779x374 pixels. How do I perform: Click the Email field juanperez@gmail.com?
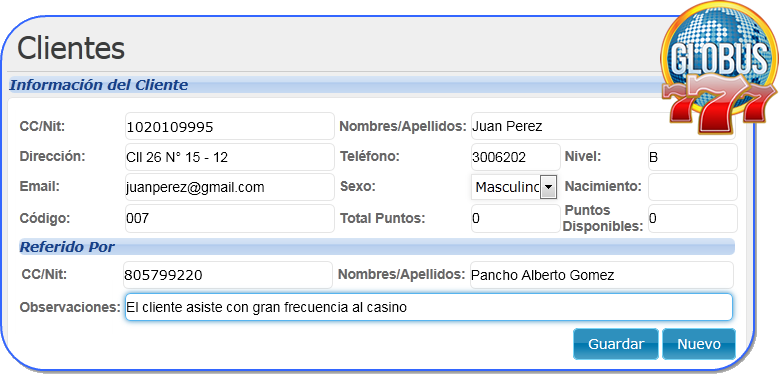[230, 187]
